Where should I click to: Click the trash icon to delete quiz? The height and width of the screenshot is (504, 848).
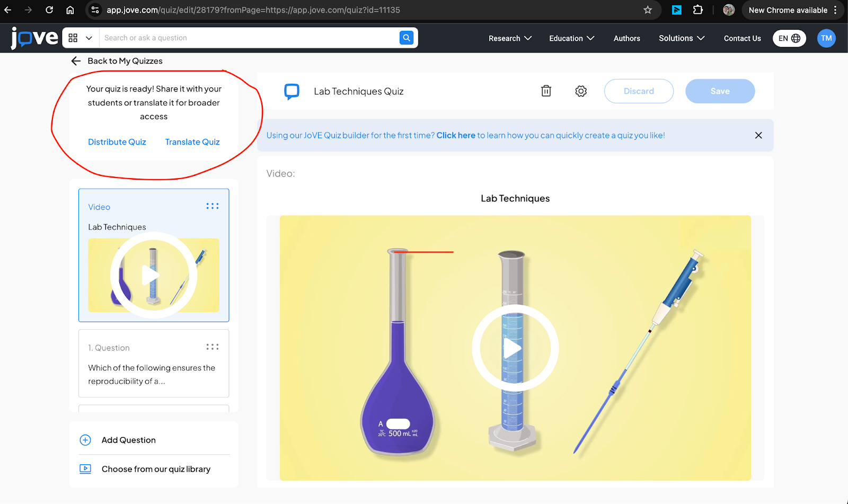546,91
